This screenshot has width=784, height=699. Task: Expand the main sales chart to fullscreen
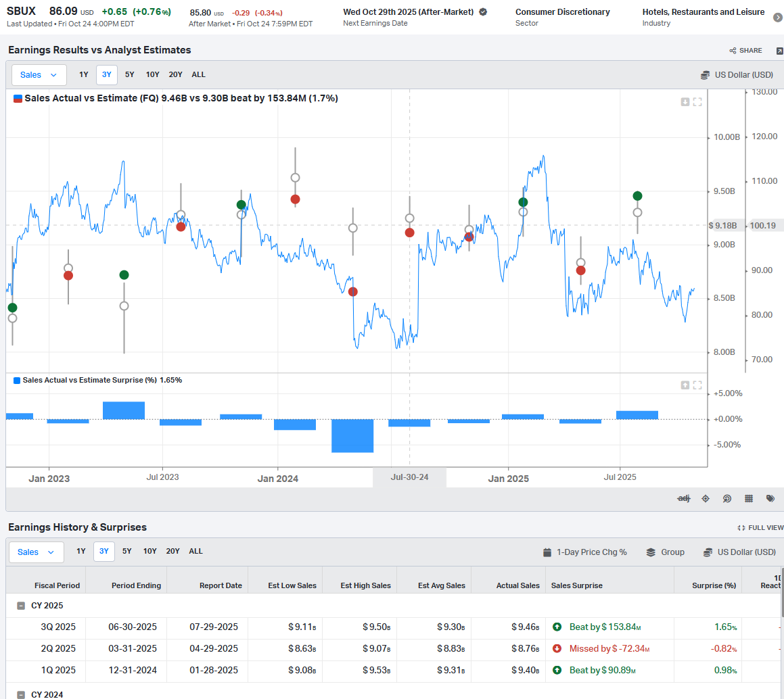pos(697,102)
